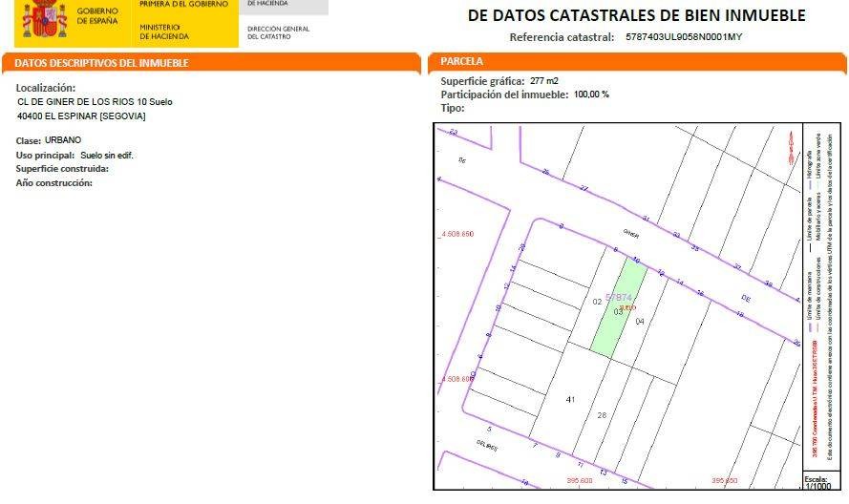Click the Dirección General del Catastro logo
849x504 pixels.
tap(278, 32)
